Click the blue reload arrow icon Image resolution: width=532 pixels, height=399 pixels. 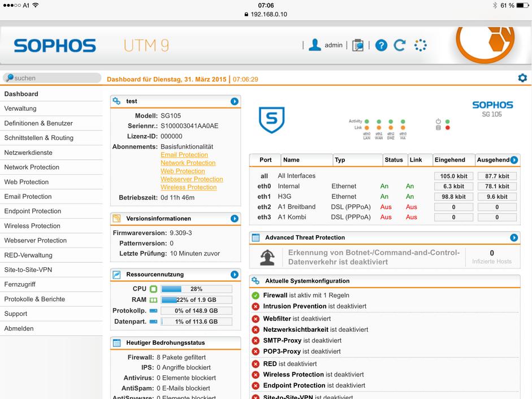400,45
